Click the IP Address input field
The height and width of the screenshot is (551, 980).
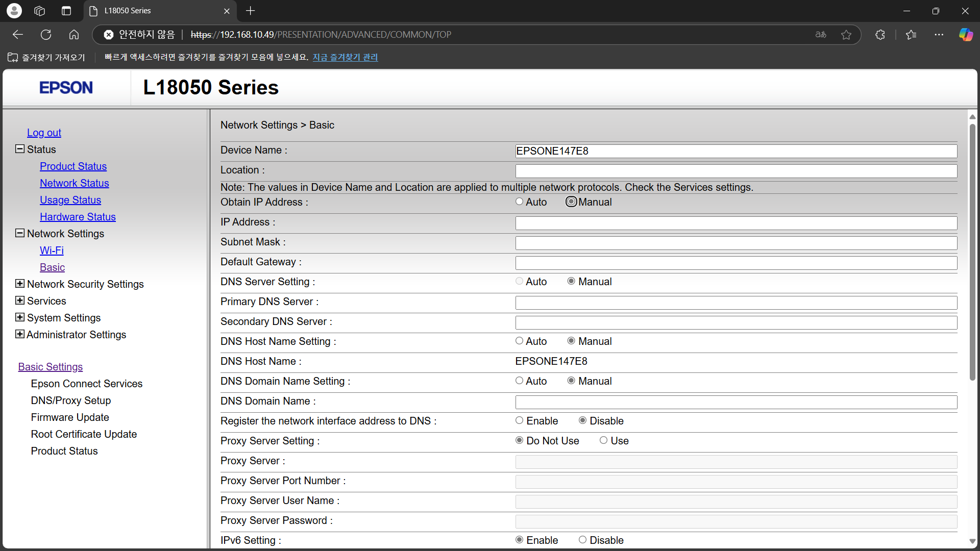tap(736, 223)
